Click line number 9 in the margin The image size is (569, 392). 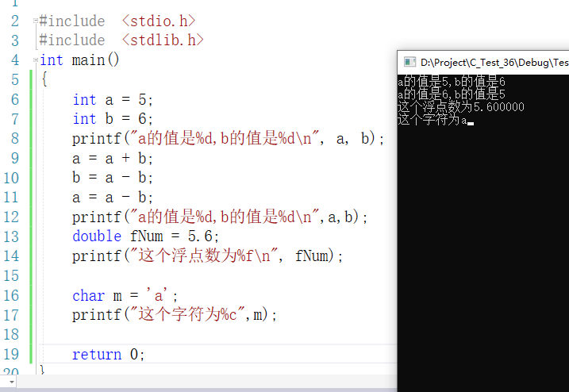point(15,159)
